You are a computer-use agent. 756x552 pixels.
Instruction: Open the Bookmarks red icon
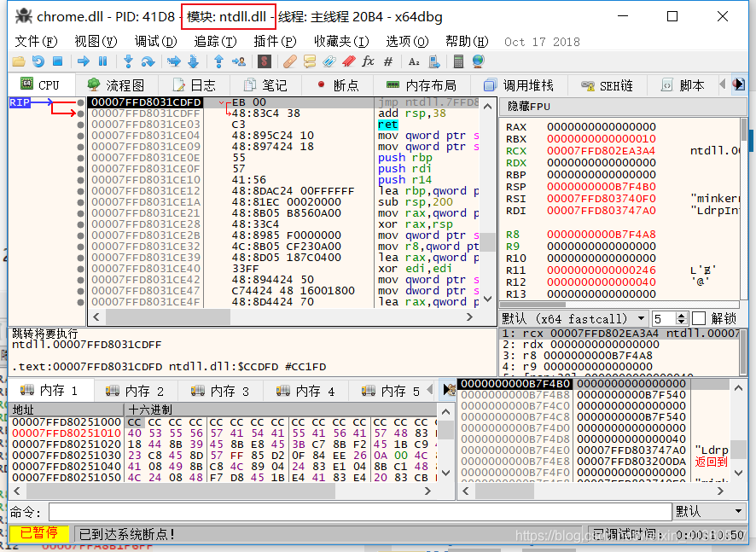tap(349, 61)
